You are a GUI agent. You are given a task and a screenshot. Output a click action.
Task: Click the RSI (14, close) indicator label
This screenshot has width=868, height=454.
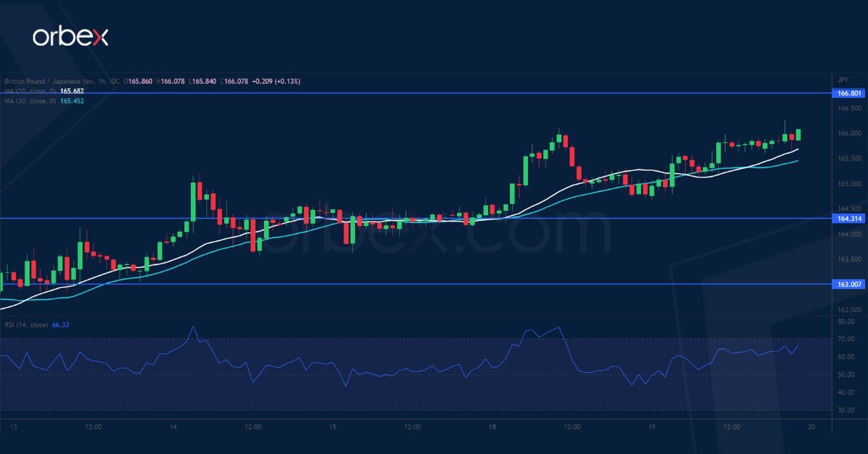click(25, 324)
